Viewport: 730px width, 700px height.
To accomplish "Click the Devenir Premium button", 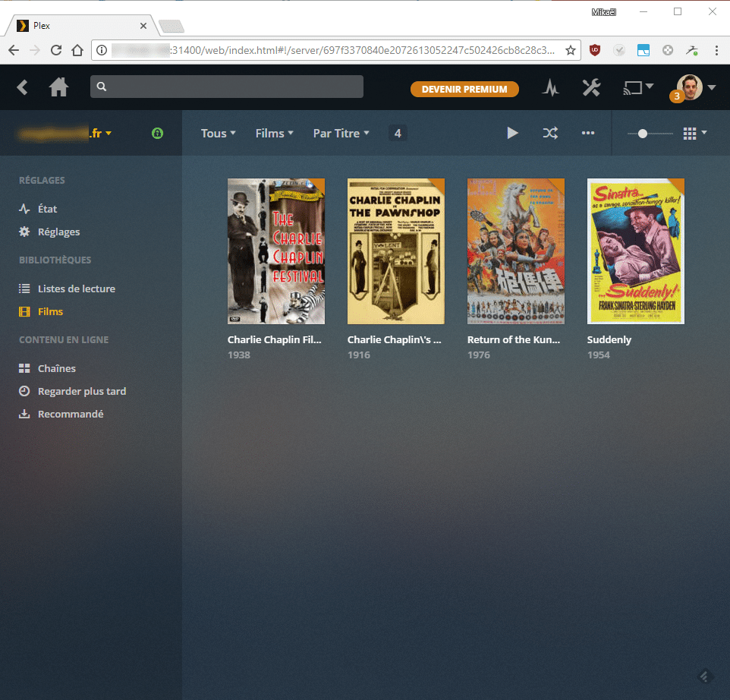I will [464, 89].
